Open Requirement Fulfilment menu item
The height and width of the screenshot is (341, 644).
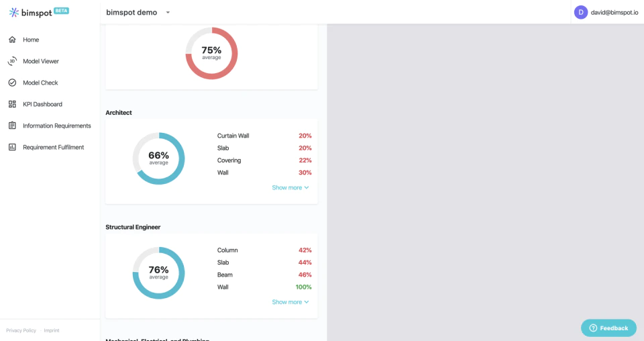[x=54, y=147]
